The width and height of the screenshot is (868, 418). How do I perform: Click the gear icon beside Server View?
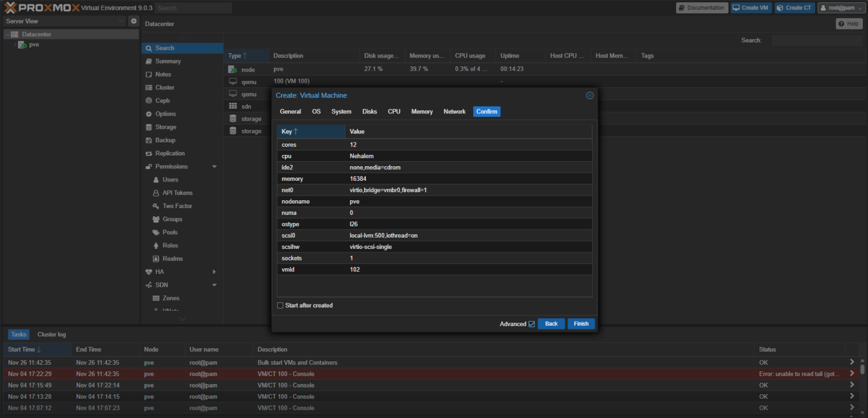click(133, 21)
